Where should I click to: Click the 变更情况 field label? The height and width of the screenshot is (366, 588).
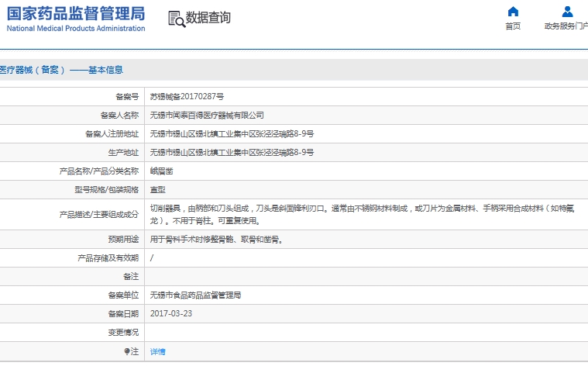tap(123, 332)
